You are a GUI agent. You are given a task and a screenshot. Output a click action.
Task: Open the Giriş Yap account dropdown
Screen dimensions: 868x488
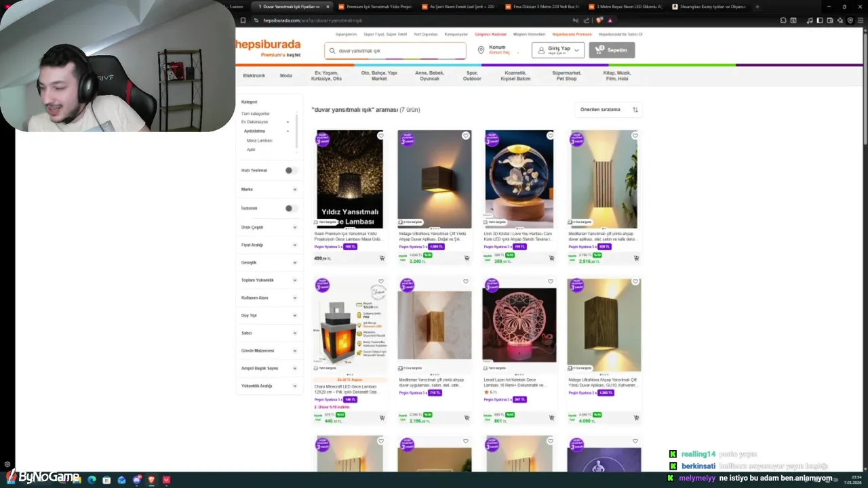coord(558,50)
